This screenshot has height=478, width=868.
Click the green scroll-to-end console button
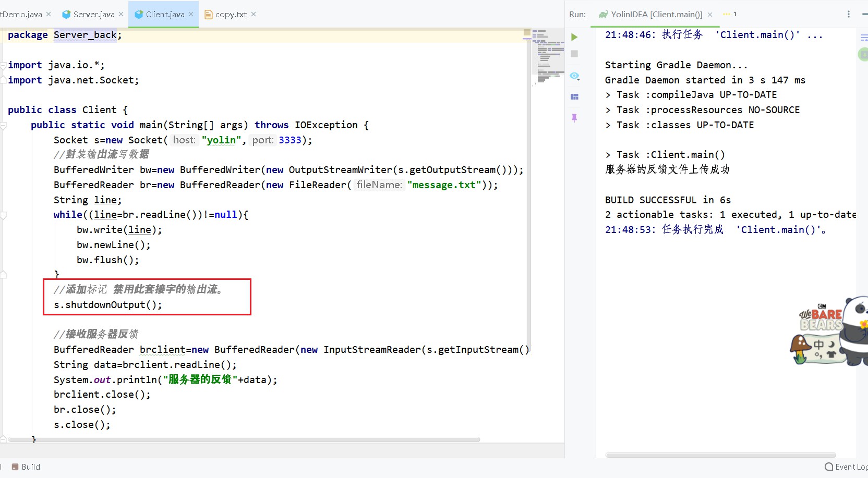863,54
